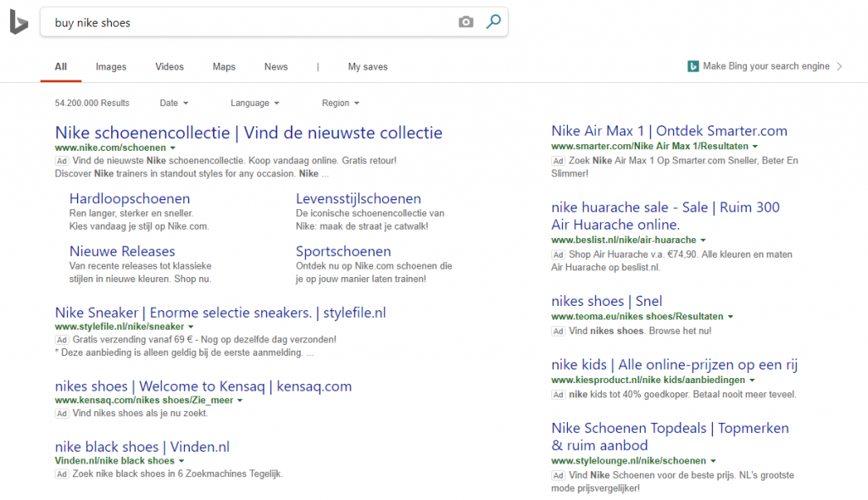Open the Language filter dropdown
This screenshot has width=868, height=500.
tap(254, 103)
